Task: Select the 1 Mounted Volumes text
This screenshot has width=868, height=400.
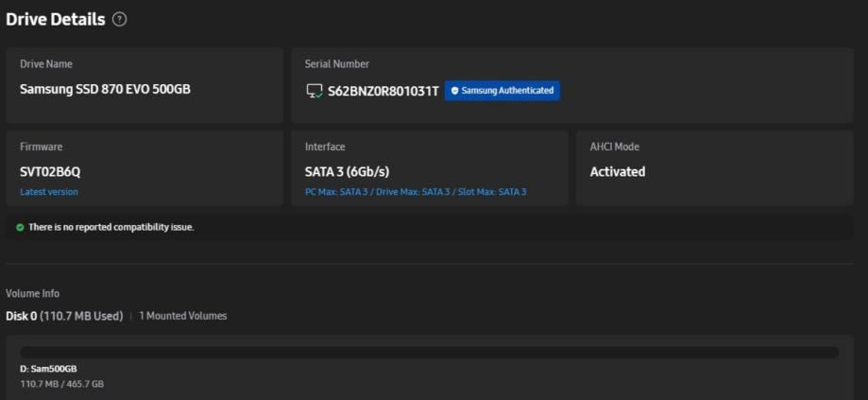Action: tap(182, 316)
